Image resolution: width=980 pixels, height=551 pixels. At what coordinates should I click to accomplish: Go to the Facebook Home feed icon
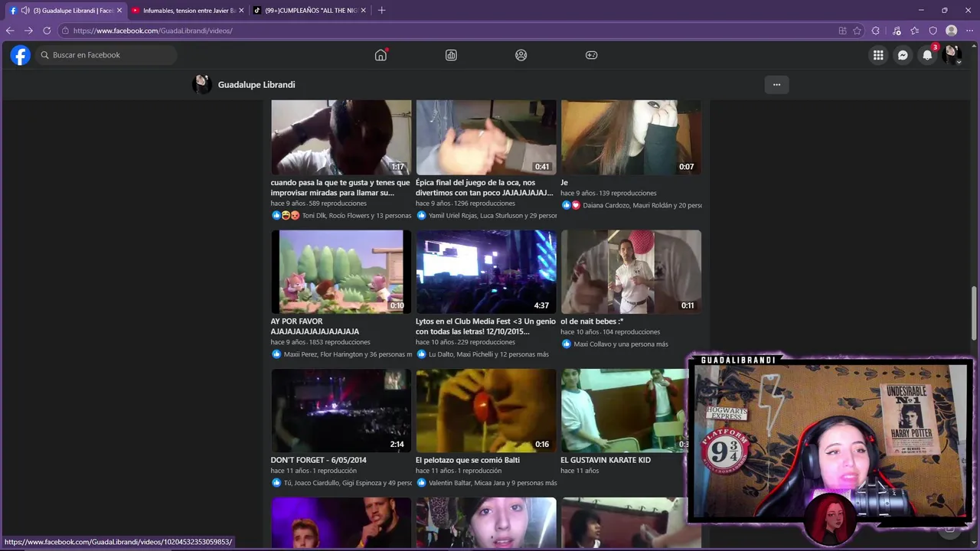(381, 55)
